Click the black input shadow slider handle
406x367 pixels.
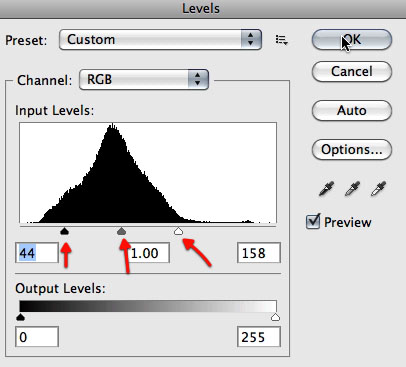point(64,231)
